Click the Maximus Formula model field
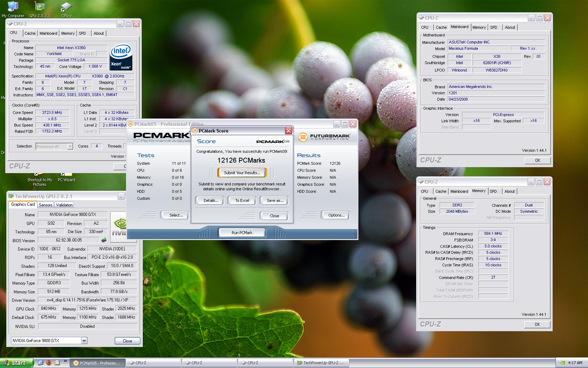This screenshot has height=368, width=588. [x=478, y=48]
